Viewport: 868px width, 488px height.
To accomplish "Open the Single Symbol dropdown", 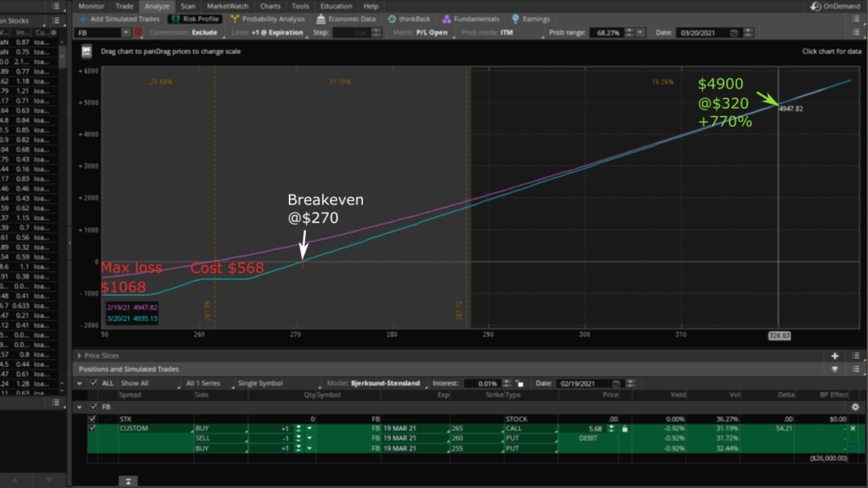I will (278, 383).
